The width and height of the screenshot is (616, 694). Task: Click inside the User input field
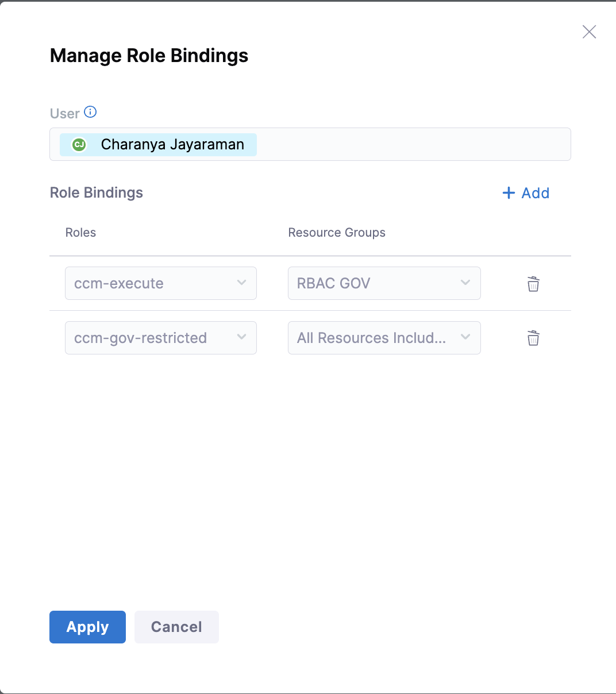pos(414,144)
